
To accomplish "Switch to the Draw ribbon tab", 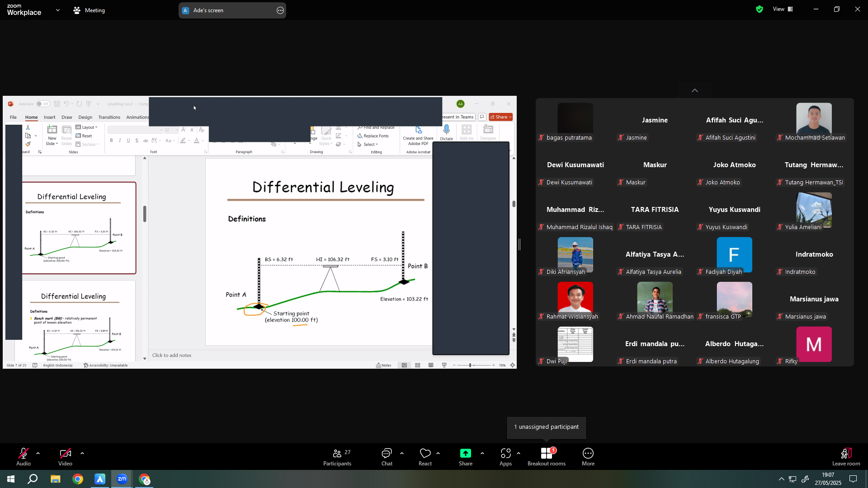I will click(66, 117).
